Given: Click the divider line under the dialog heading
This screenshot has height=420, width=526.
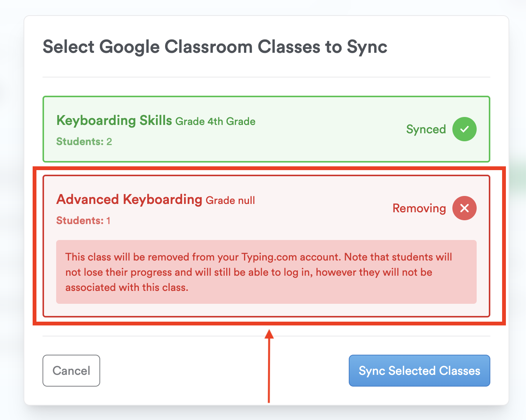Looking at the screenshot, I should coord(266,77).
